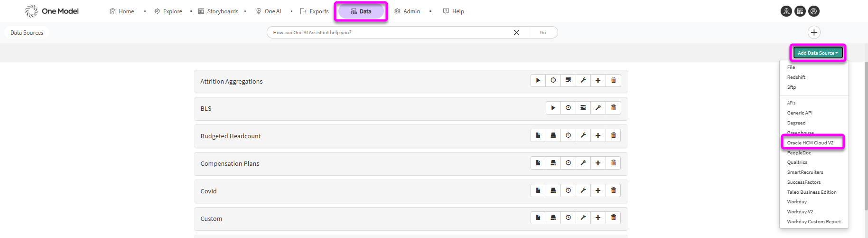Viewport: 868px width, 238px height.
Task: Clear the AI Assistant search box
Action: [x=516, y=32]
